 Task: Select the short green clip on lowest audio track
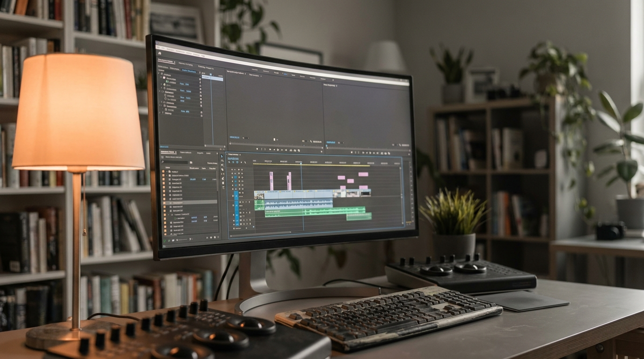[x=359, y=216]
